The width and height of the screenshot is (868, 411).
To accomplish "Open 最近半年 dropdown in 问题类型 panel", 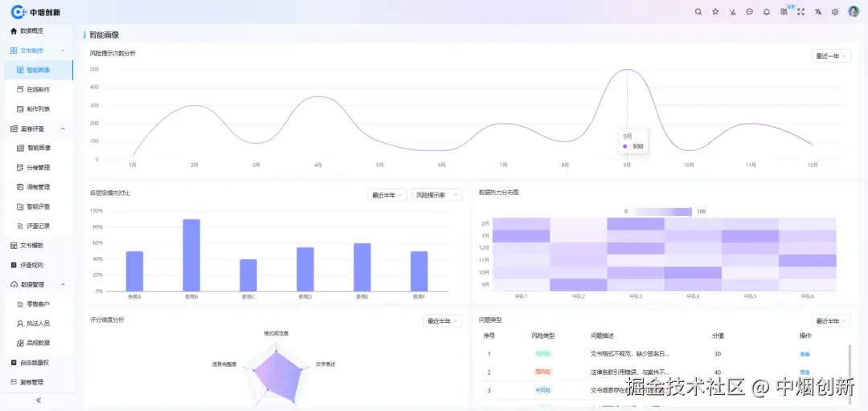I will point(831,321).
